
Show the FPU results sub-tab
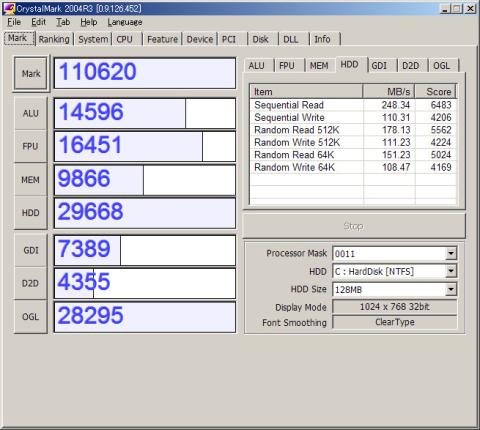coord(289,66)
